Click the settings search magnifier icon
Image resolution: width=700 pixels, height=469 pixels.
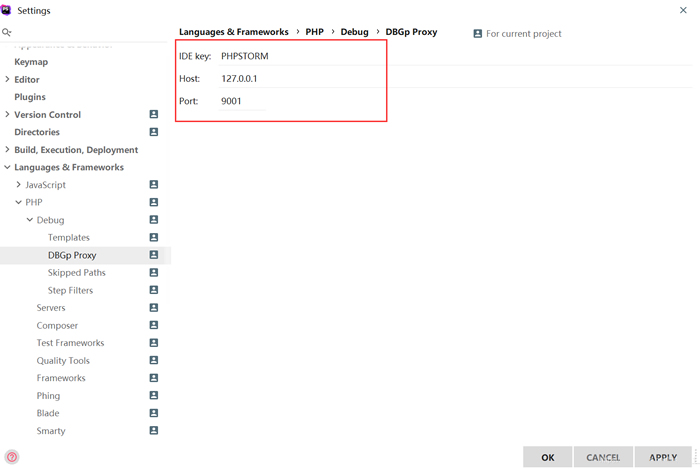pyautogui.click(x=6, y=32)
